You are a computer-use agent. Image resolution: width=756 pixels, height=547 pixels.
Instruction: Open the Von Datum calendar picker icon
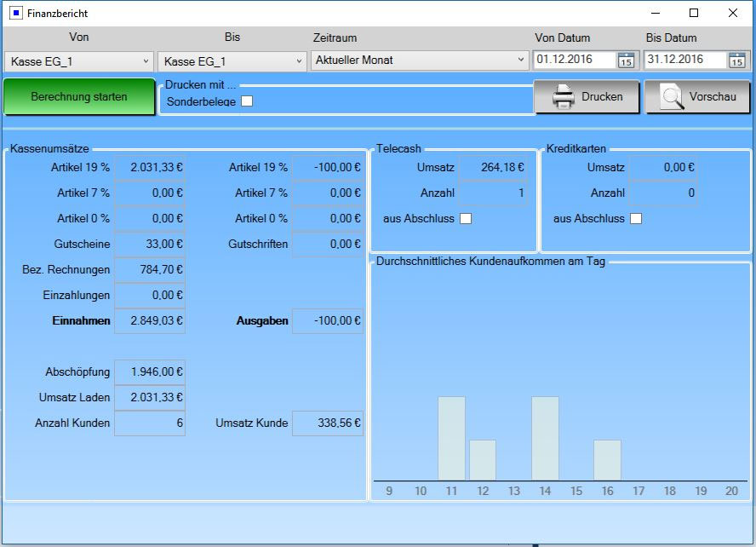pyautogui.click(x=626, y=60)
